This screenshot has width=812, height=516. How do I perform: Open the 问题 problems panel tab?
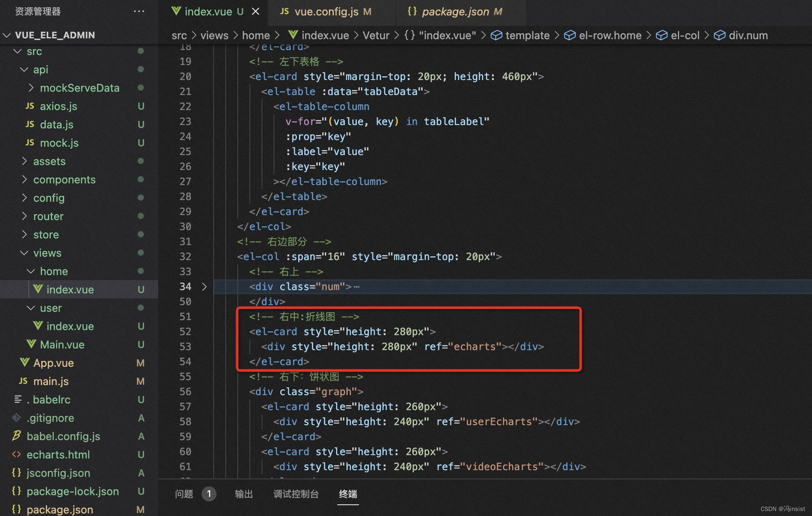tap(184, 494)
